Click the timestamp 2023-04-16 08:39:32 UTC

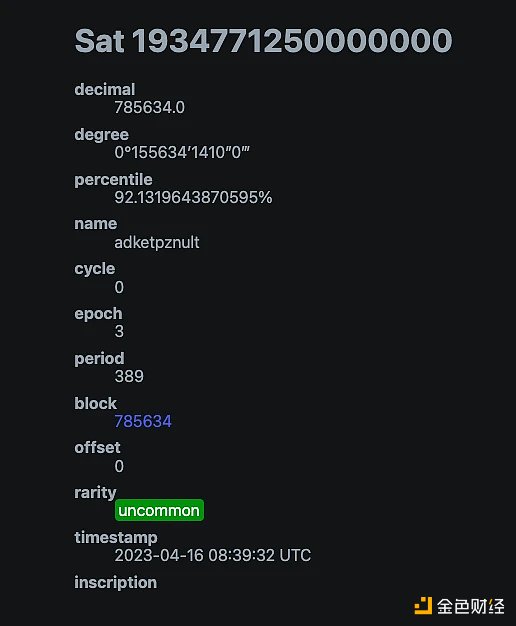(212, 555)
